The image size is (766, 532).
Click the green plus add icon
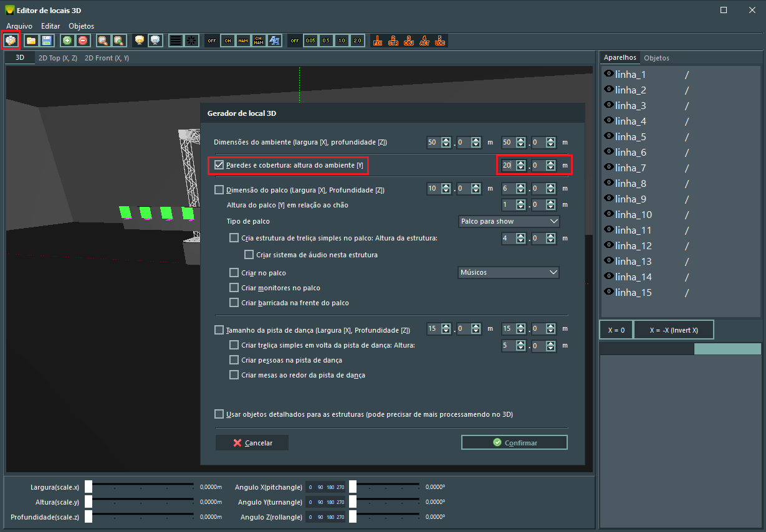click(67, 40)
